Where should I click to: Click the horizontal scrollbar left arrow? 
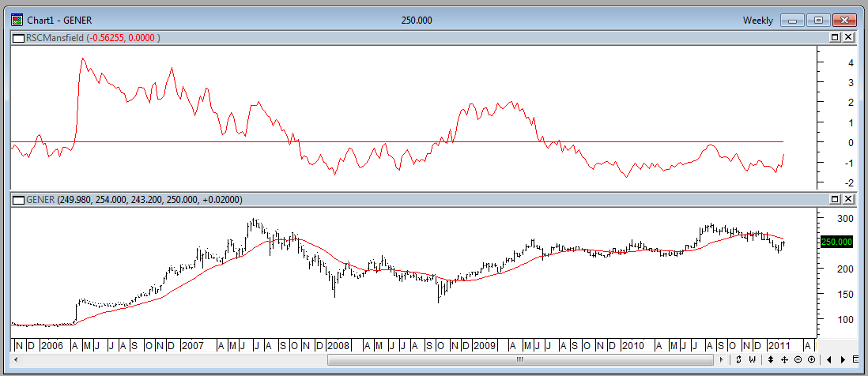(x=16, y=360)
